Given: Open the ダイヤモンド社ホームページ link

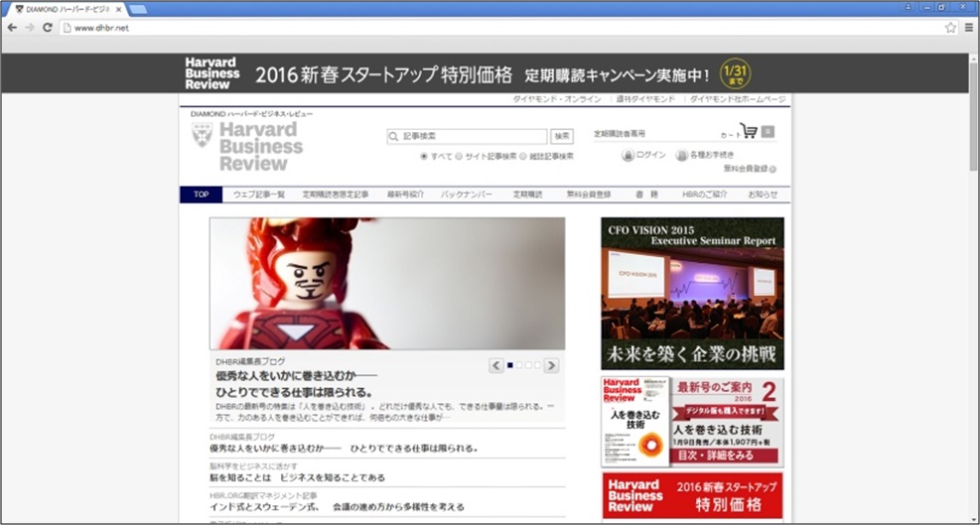Looking at the screenshot, I should coord(738,99).
